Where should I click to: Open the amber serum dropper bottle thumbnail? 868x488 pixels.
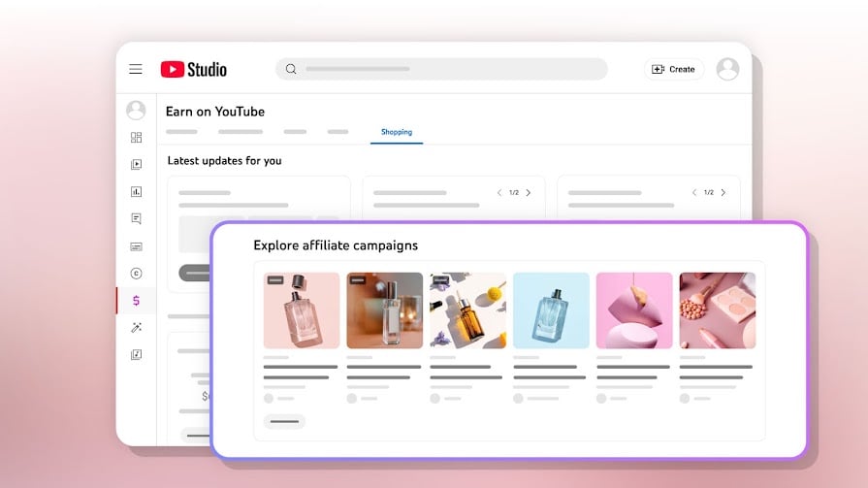tap(467, 310)
